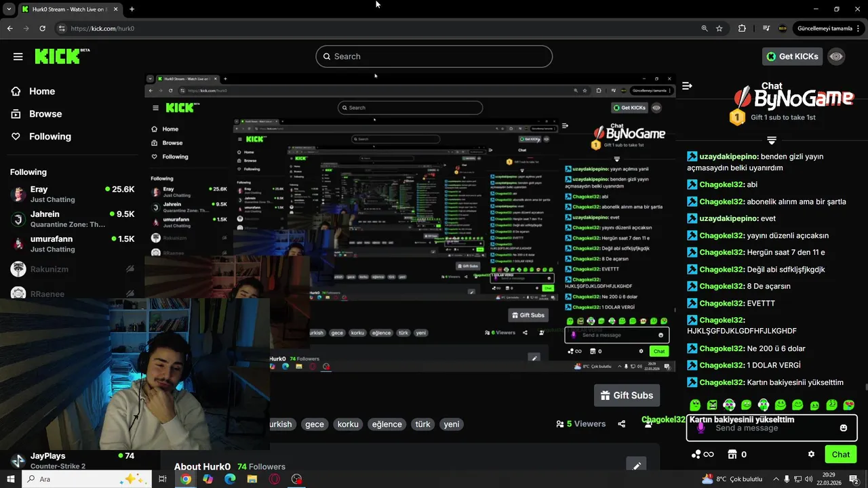Open the notification center
868x488 pixels.
click(854, 479)
